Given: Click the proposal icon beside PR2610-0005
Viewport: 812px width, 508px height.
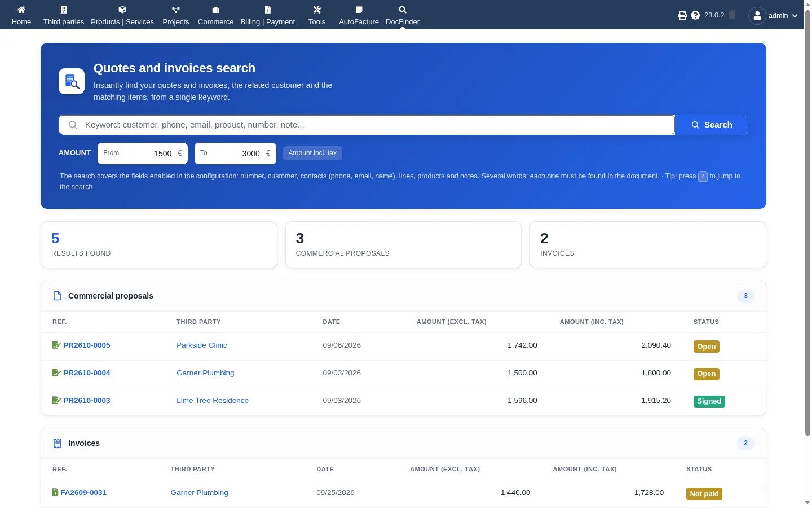Looking at the screenshot, I should [56, 345].
